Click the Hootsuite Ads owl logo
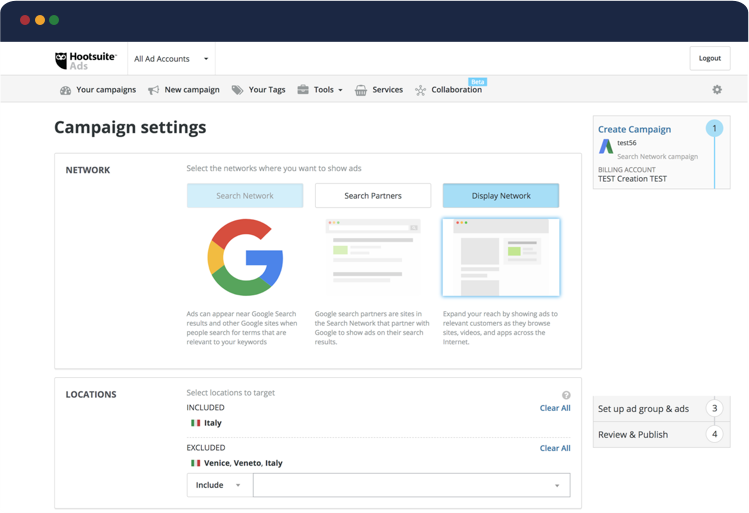The width and height of the screenshot is (749, 513). (x=61, y=60)
